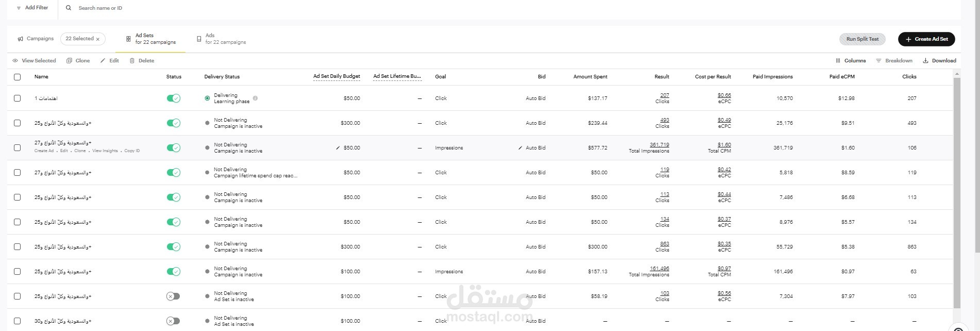Click the trash Delete icon
This screenshot has width=980, height=331.
coord(132,61)
